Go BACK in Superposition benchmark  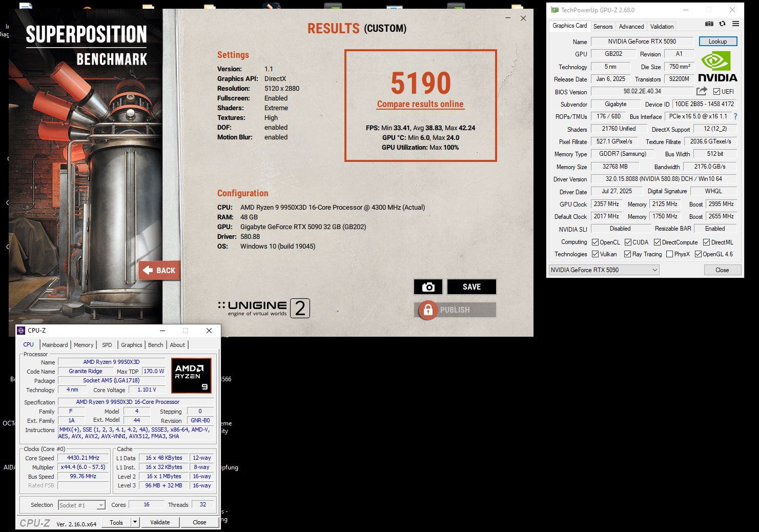coord(159,270)
